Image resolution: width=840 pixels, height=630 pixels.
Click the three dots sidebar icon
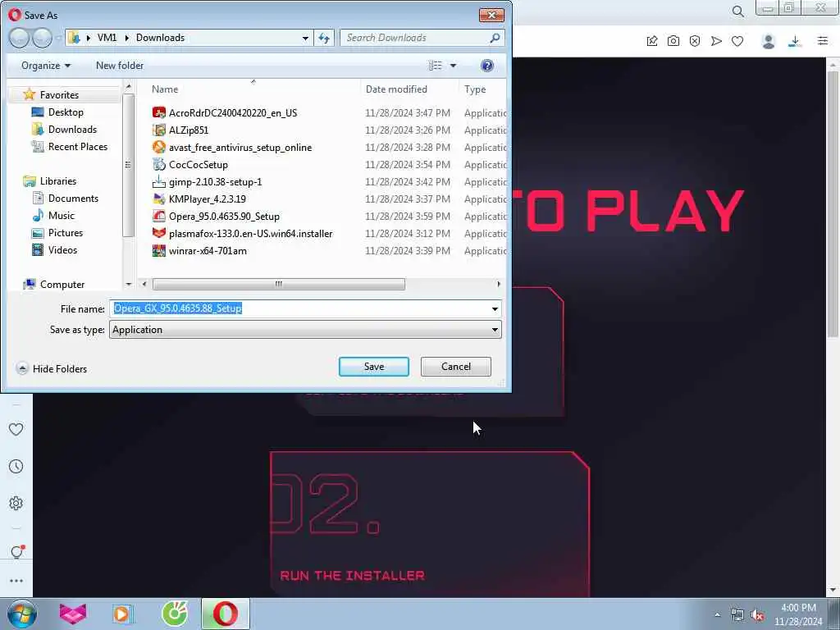(16, 581)
